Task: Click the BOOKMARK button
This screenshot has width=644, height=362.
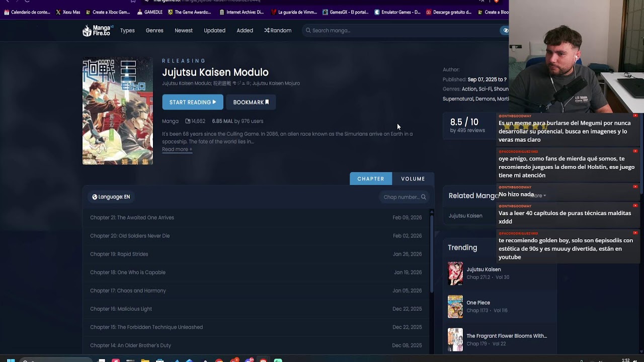Action: tap(251, 102)
